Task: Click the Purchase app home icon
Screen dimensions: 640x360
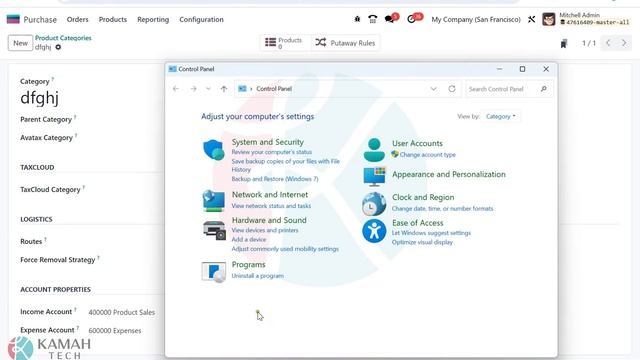Action: click(x=13, y=19)
